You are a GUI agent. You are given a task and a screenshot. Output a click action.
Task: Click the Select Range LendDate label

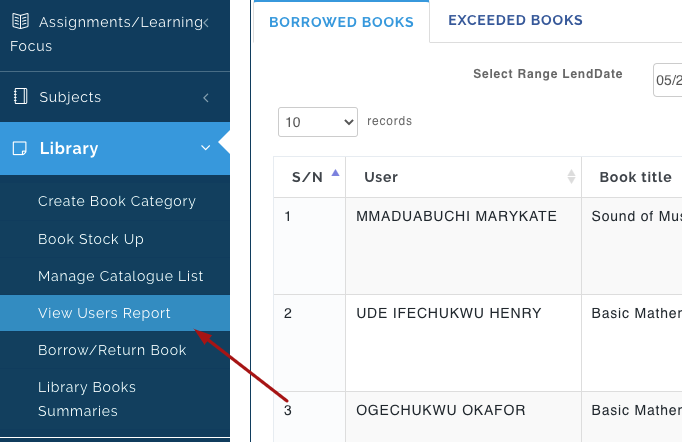pos(548,74)
